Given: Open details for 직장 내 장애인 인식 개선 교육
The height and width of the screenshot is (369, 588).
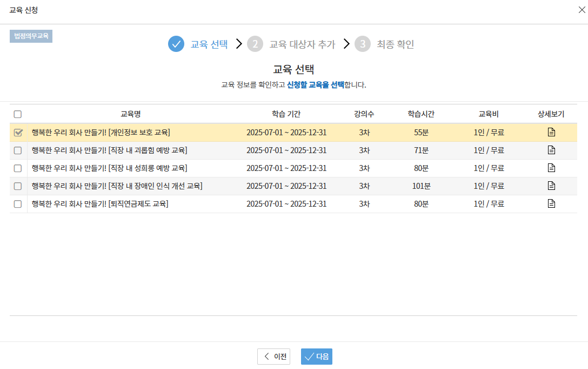Looking at the screenshot, I should pyautogui.click(x=551, y=186).
